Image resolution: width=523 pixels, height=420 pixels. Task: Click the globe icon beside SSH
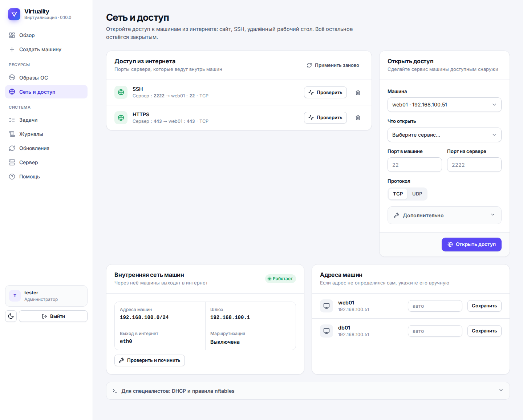coord(121,92)
